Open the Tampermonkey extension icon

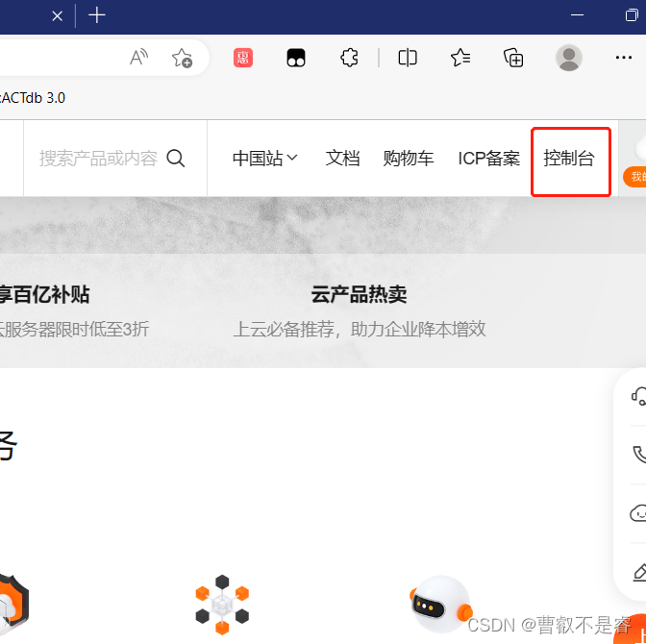296,58
